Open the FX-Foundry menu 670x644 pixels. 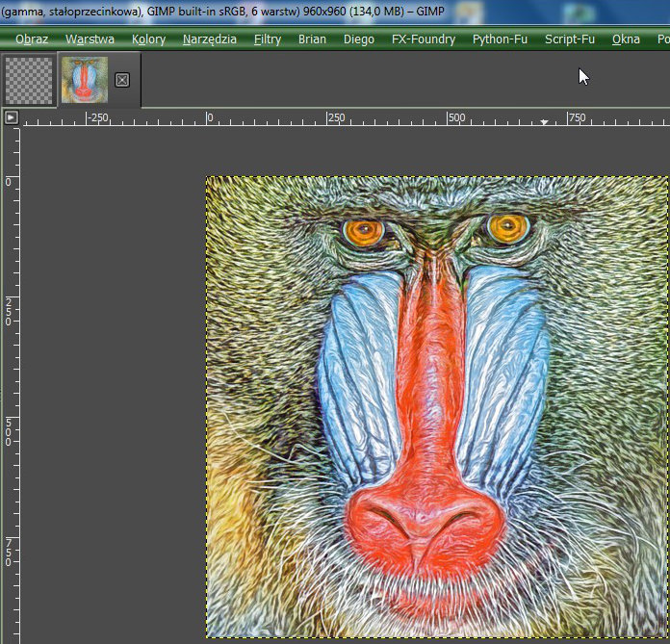tap(424, 39)
